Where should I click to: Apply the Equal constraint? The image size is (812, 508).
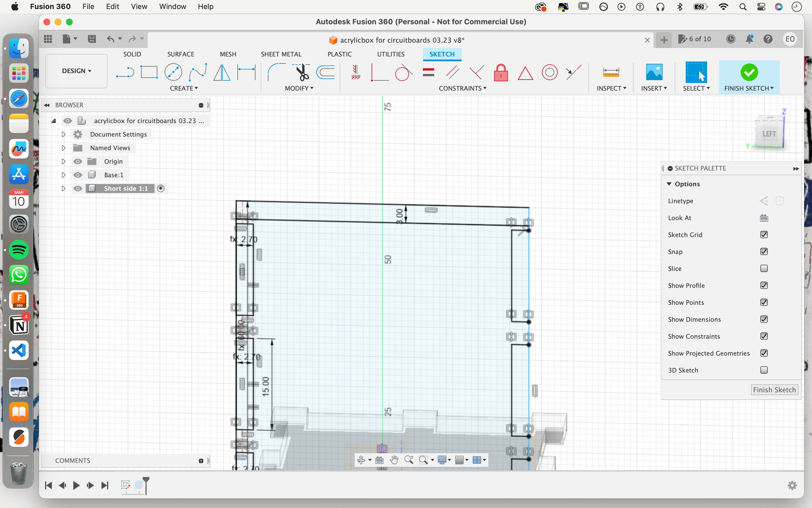click(429, 72)
